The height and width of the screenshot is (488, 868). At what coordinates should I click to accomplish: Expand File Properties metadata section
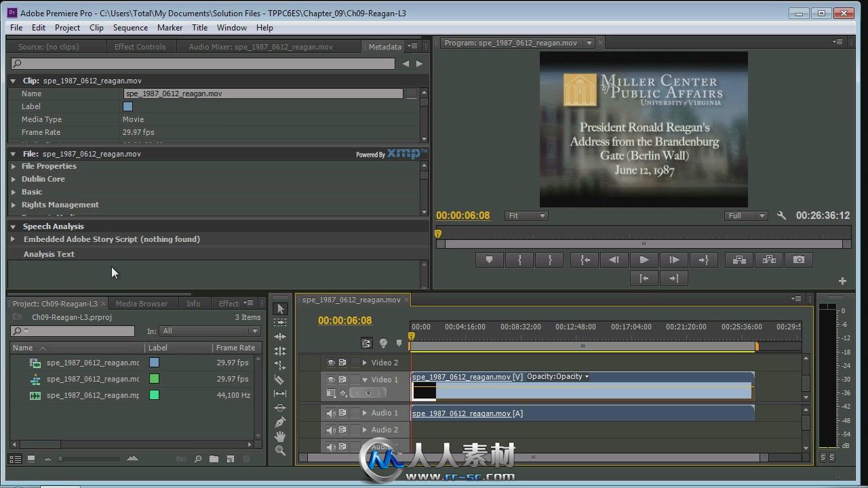coord(14,166)
